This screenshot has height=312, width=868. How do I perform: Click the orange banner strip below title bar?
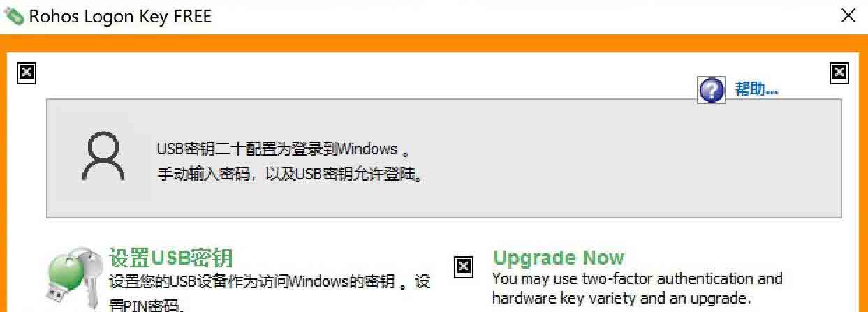point(433,43)
